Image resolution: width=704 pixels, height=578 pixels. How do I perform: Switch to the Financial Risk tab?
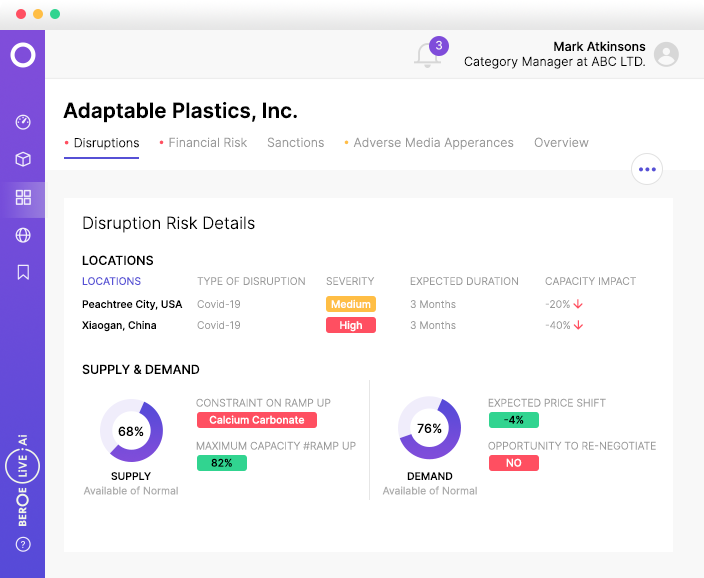click(207, 143)
